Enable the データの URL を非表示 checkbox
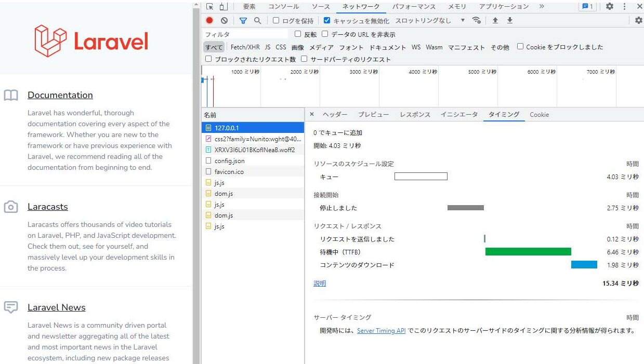 click(x=325, y=34)
